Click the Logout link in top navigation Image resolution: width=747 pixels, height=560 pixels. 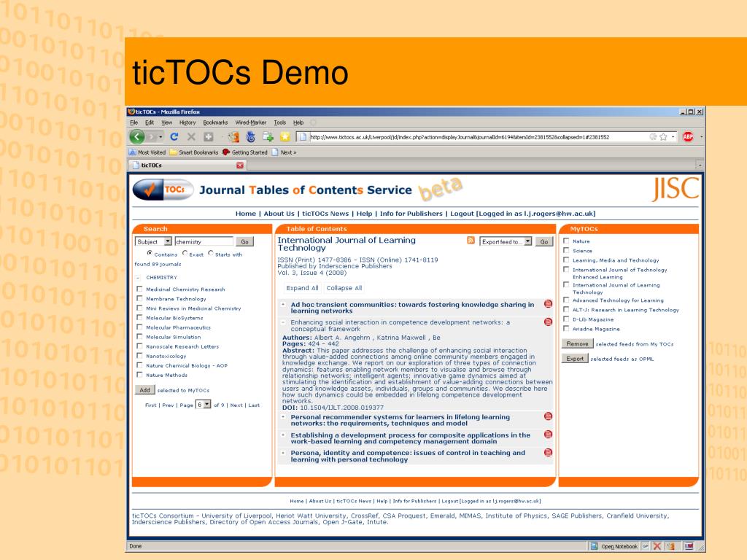tap(462, 214)
